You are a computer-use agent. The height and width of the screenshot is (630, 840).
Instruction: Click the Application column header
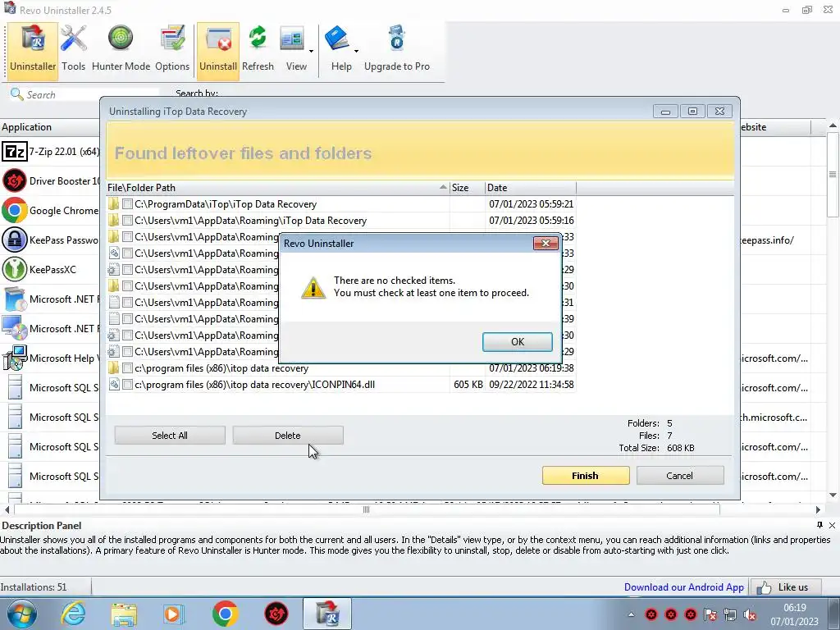(50, 127)
